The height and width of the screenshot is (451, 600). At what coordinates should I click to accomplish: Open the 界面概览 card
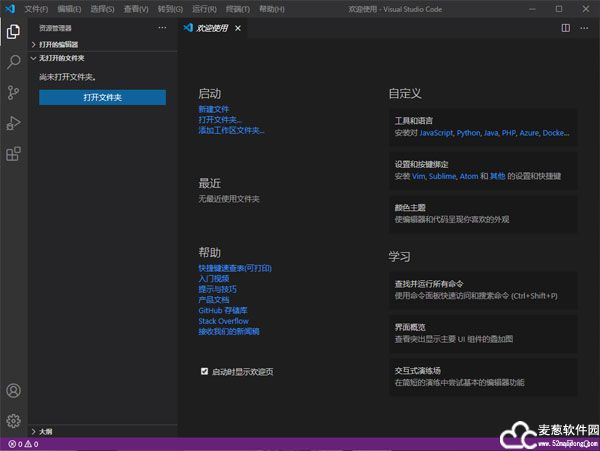(483, 333)
